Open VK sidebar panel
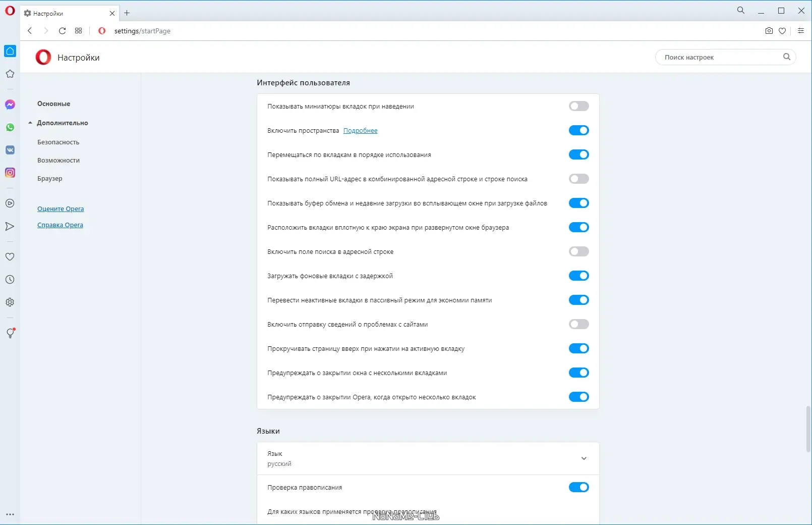The width and height of the screenshot is (812, 525). click(10, 150)
